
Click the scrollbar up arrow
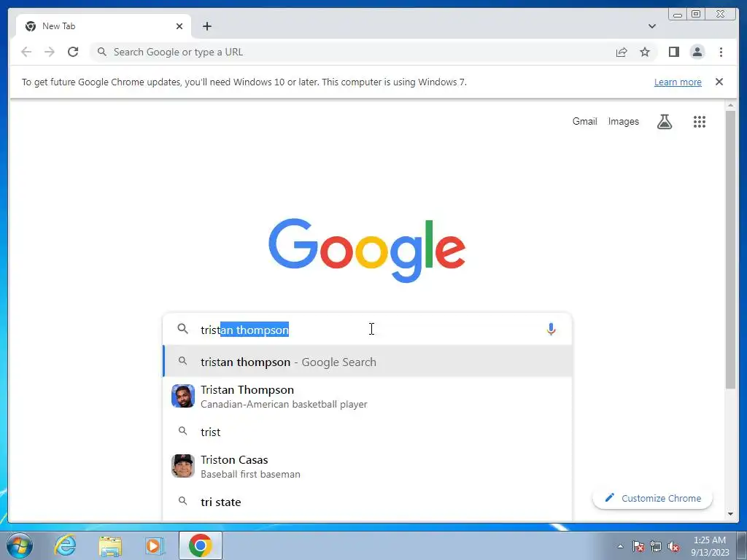[730, 105]
